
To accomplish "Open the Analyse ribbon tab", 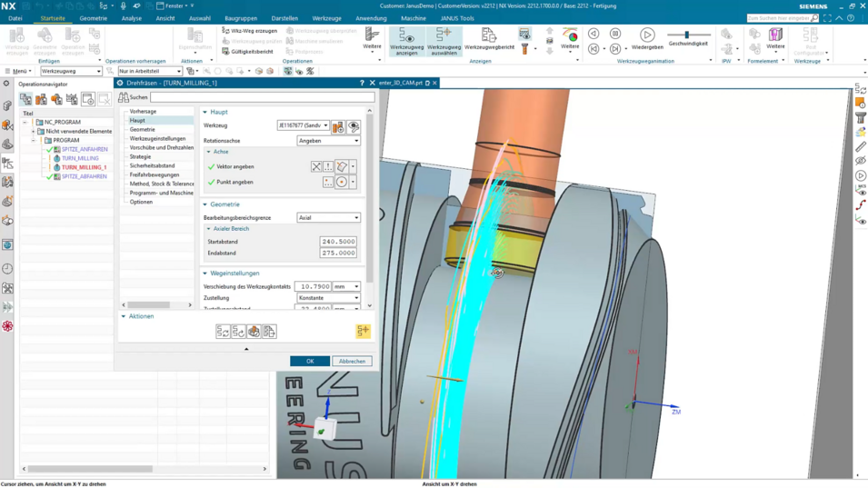I will click(131, 18).
